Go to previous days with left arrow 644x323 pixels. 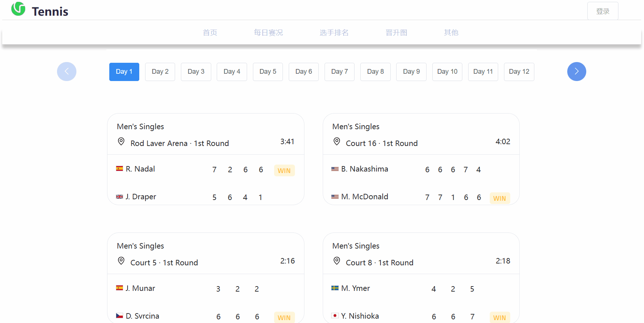pos(67,72)
